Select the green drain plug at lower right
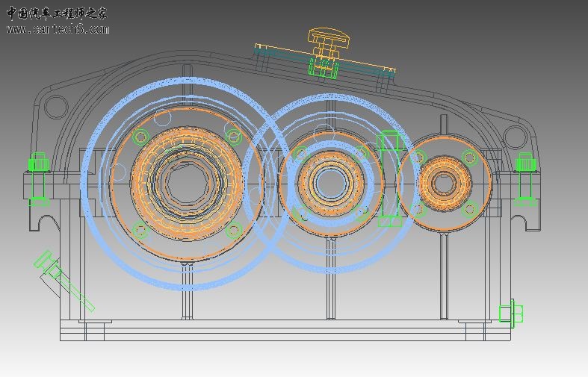The width and height of the screenshot is (588, 377). coord(511,312)
